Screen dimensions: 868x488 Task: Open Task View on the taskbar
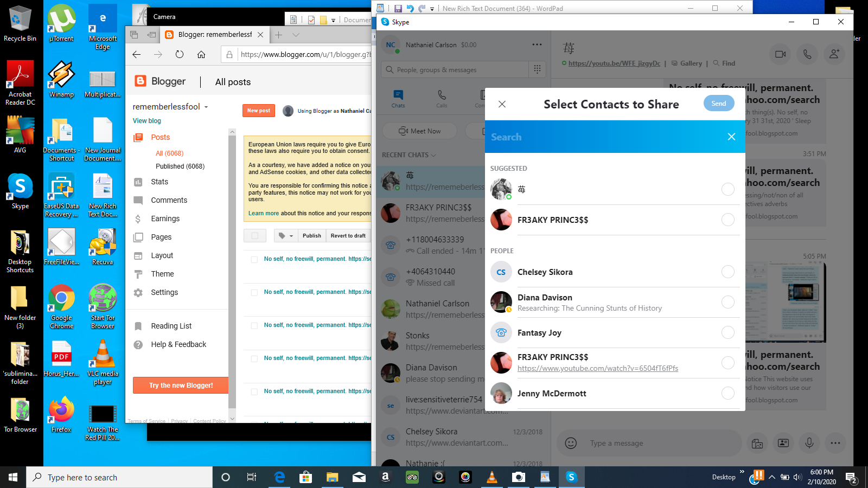(x=252, y=477)
